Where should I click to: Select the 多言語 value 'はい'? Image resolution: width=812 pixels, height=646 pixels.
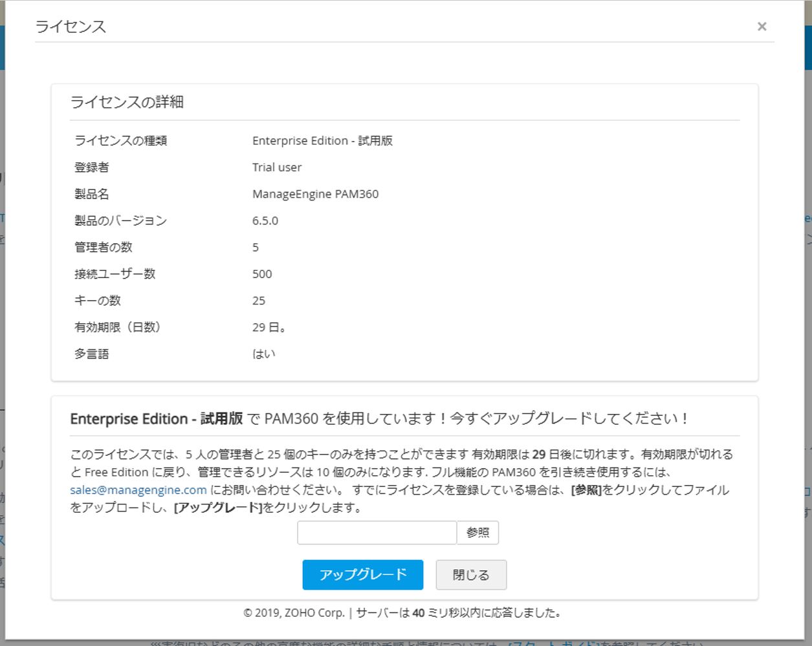pyautogui.click(x=264, y=354)
